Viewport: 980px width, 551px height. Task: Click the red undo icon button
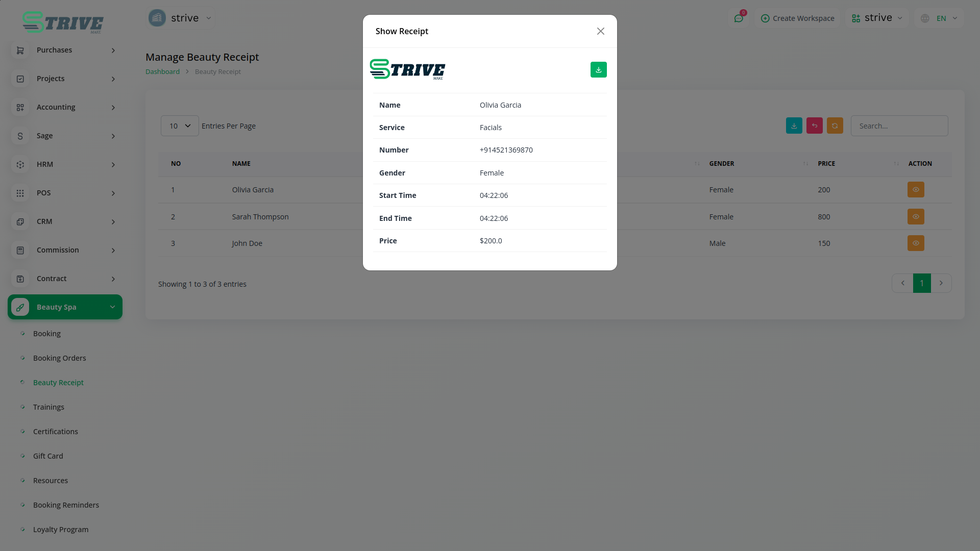pyautogui.click(x=814, y=126)
